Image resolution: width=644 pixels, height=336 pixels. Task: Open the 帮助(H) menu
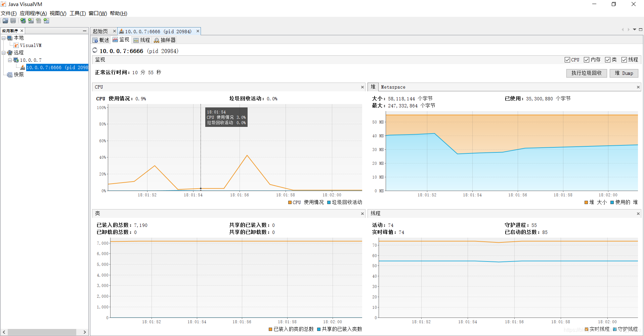point(119,13)
